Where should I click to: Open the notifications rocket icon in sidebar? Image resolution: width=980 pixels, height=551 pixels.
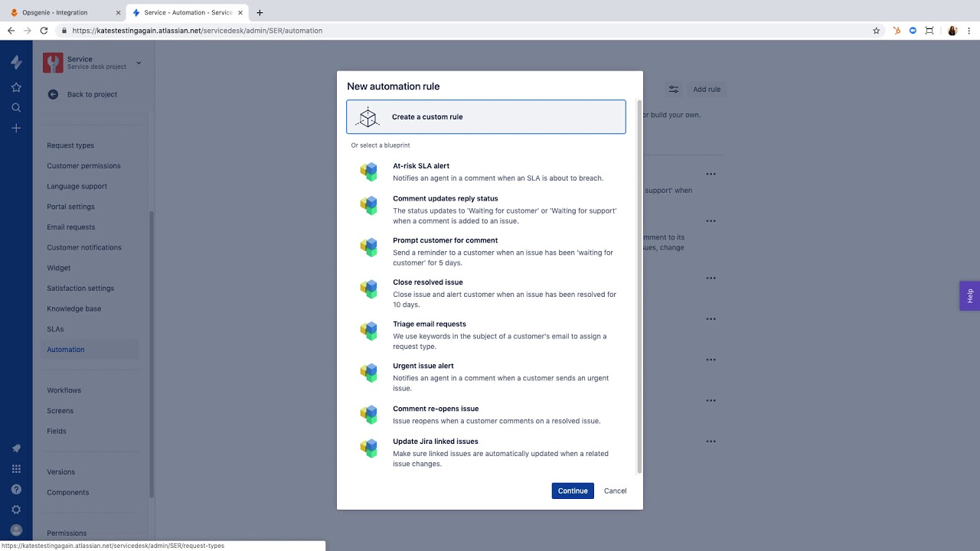tap(16, 448)
